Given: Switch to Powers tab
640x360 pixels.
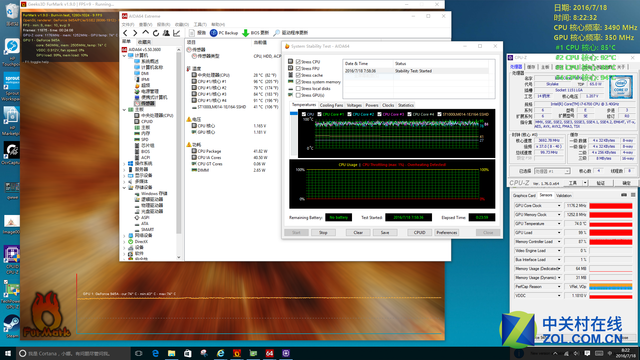Looking at the screenshot, I should pos(371,105).
